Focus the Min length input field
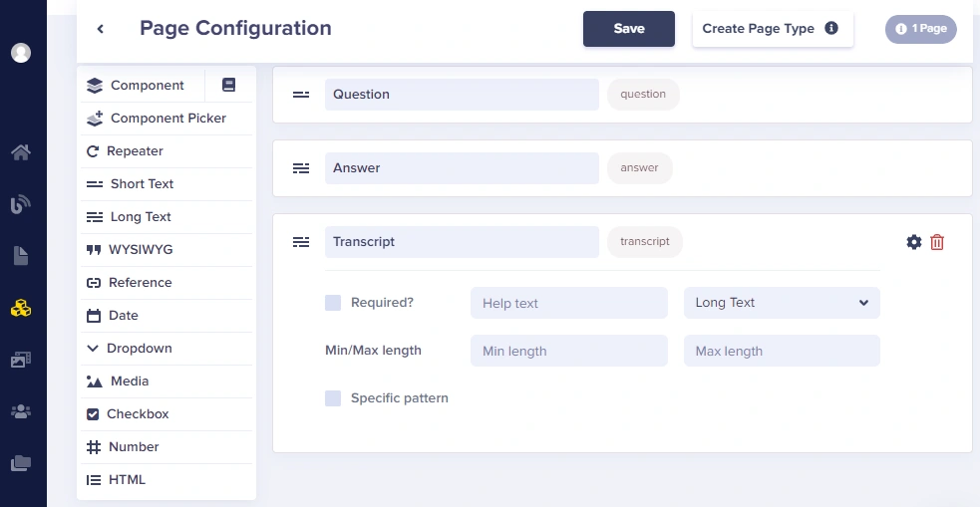The width and height of the screenshot is (980, 507). coord(568,351)
